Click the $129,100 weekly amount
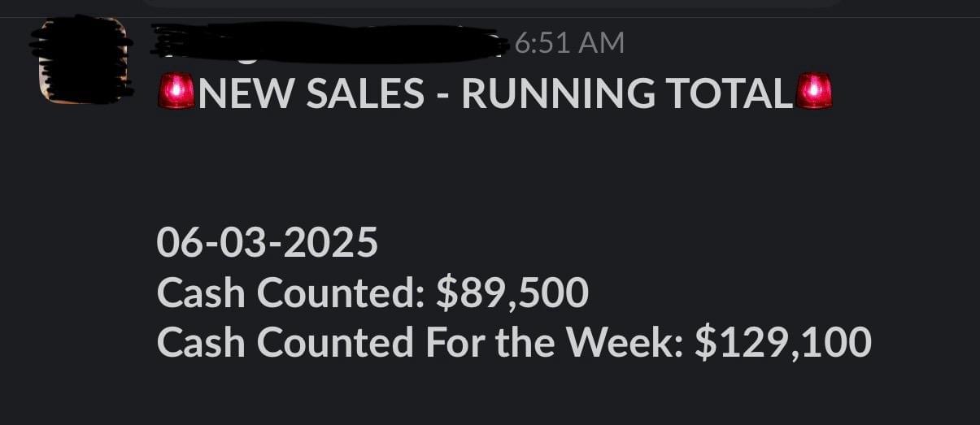980x425 pixels. coord(783,342)
